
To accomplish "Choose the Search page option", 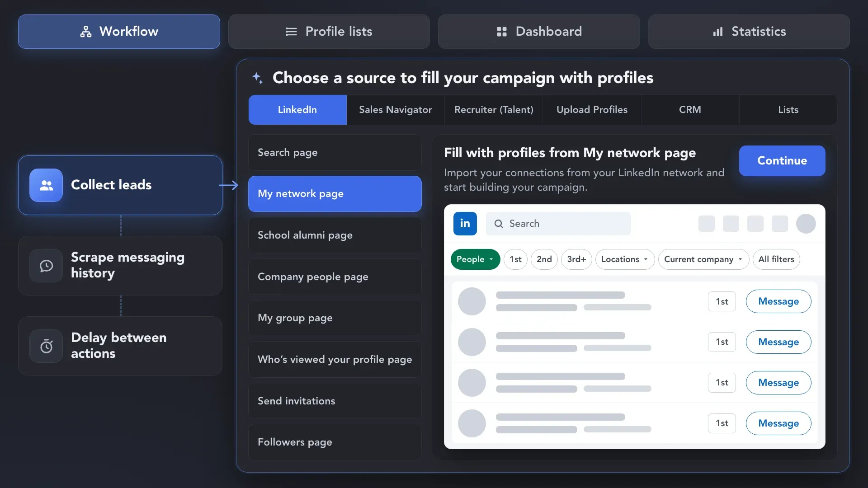I will [335, 153].
